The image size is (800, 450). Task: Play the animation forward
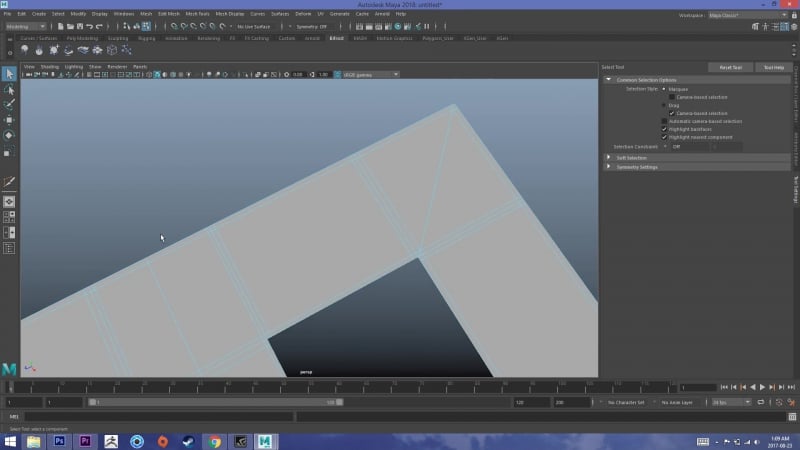pos(762,387)
